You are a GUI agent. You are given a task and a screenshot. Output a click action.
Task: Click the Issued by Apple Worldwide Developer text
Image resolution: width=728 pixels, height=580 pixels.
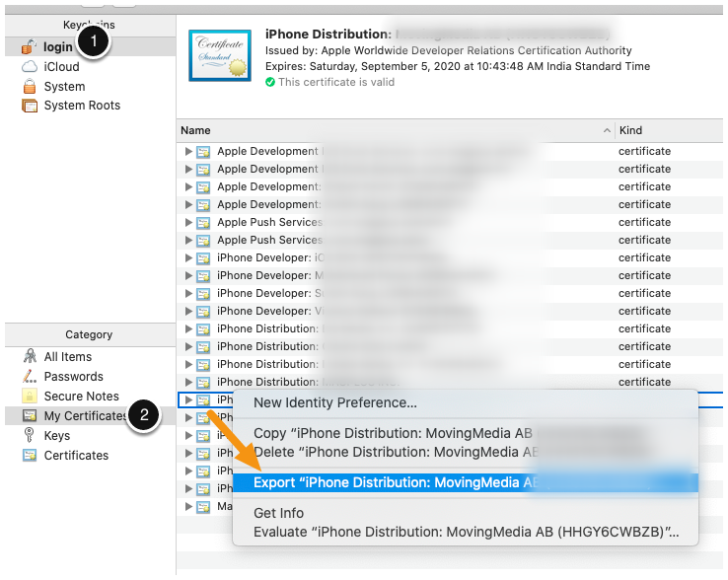point(449,50)
